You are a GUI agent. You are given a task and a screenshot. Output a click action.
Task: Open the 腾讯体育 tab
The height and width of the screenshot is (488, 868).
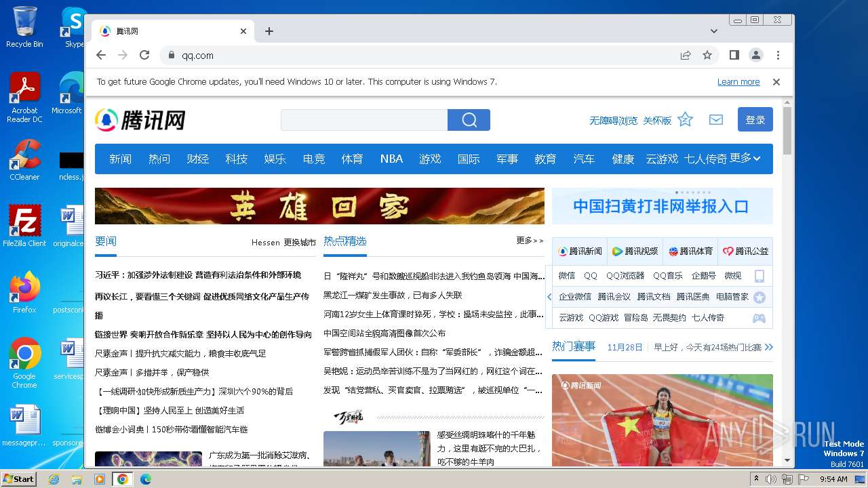coord(690,251)
